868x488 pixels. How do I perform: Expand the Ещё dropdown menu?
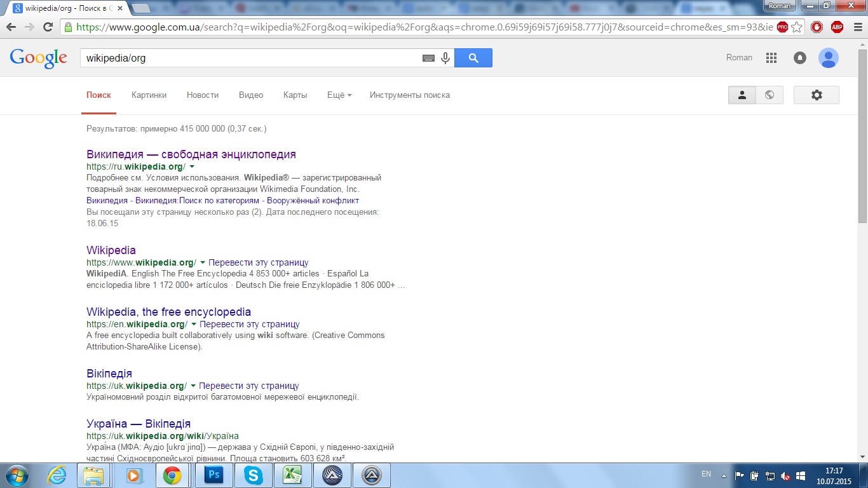(x=339, y=95)
